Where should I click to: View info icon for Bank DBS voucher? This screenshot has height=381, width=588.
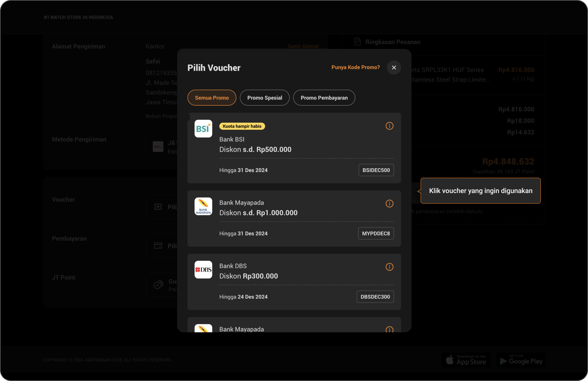pos(389,267)
